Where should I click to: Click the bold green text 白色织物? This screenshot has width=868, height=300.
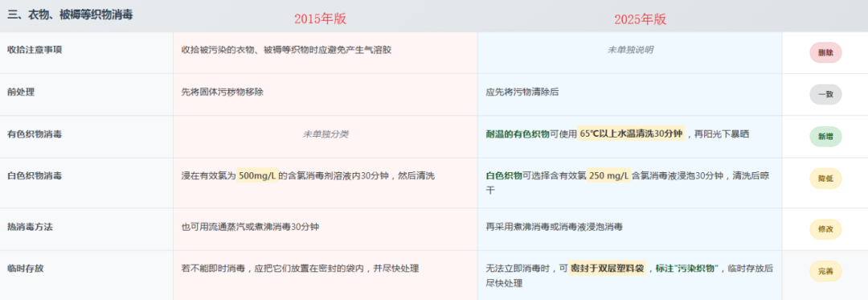pos(504,176)
